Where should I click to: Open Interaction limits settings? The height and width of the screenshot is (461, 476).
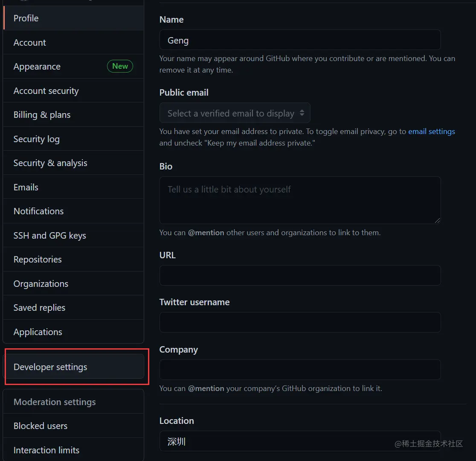pos(46,450)
